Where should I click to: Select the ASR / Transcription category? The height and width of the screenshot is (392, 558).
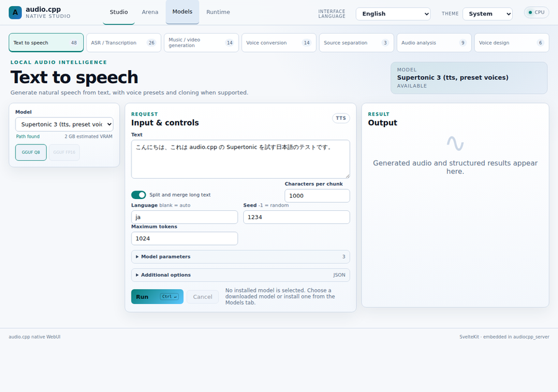click(123, 43)
